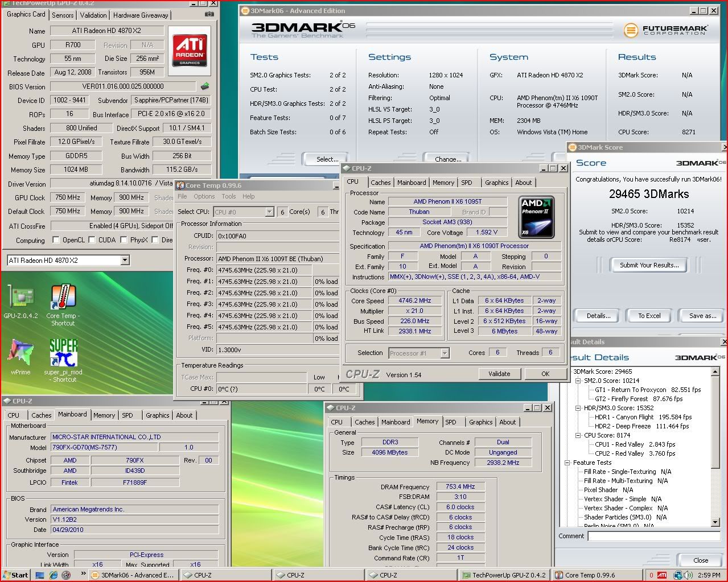Open the ATI Radeon HD 4870 X2 GPU dropdown
This screenshot has width=728, height=582.
[x=125, y=260]
